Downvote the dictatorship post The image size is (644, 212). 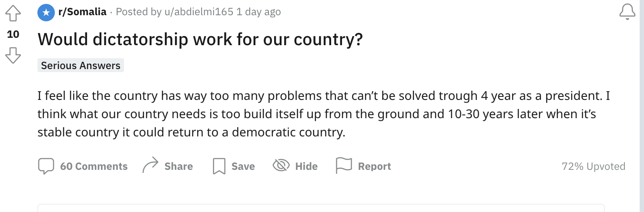[13, 55]
